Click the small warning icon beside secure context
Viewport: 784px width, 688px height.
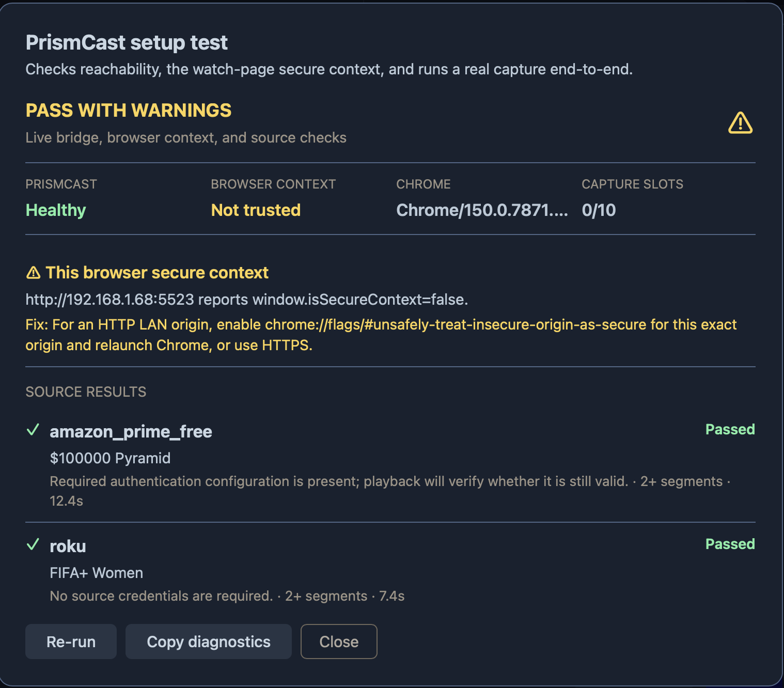point(33,273)
